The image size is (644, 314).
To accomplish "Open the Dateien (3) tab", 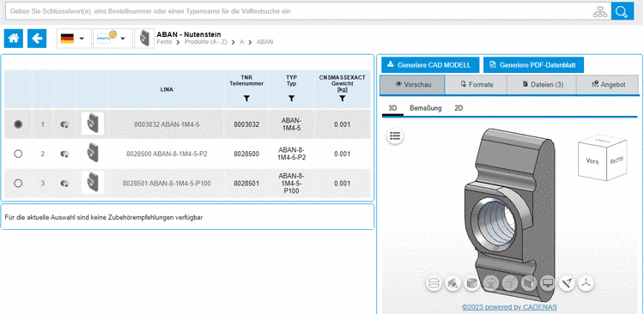I will pyautogui.click(x=542, y=85).
